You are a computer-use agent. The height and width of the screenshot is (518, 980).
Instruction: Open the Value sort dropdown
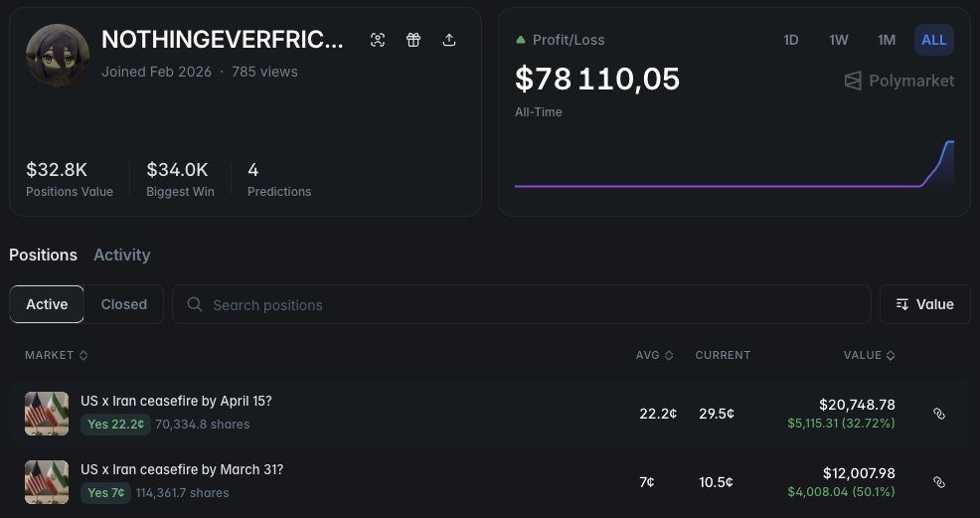point(925,304)
